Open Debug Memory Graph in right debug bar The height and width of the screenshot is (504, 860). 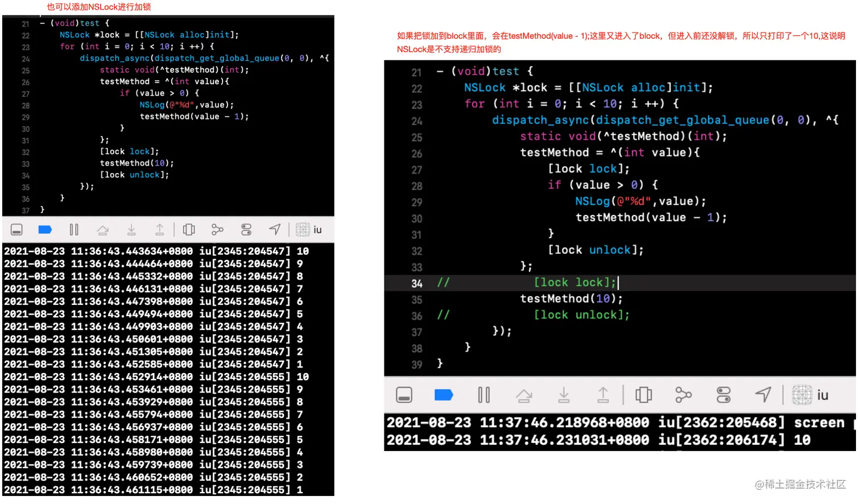683,395
